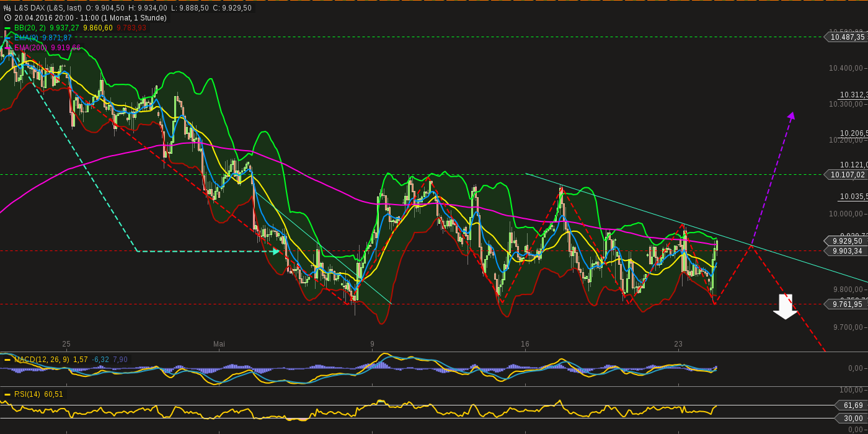Click the low value 'L: 9.888,50'
Image resolution: width=868 pixels, height=434 pixels.
coord(190,8)
